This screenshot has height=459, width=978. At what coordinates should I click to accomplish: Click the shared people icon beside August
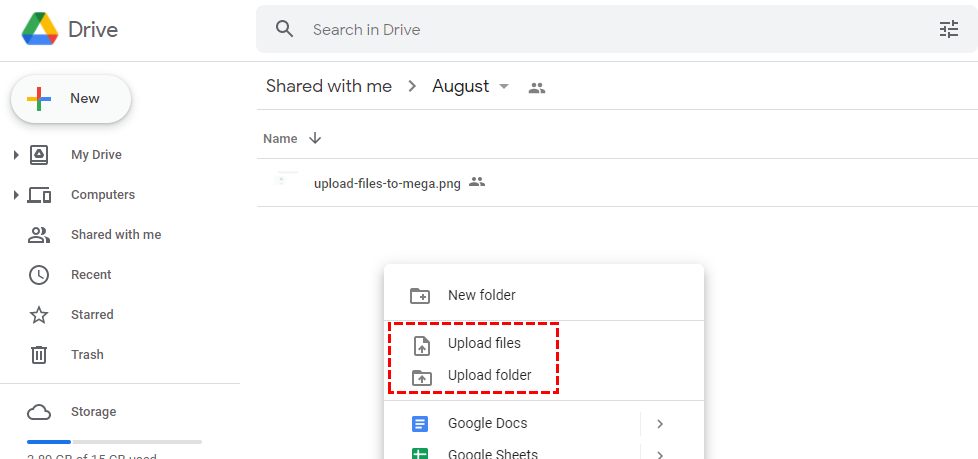tap(537, 88)
